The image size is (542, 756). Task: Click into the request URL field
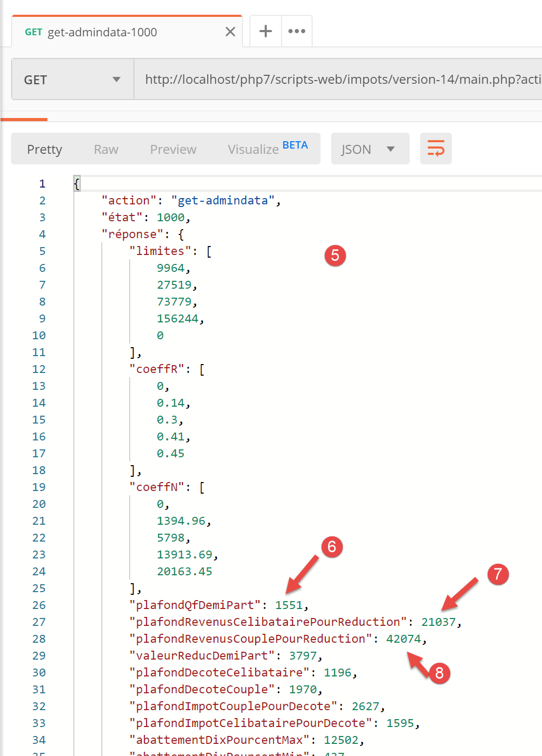pos(337,80)
